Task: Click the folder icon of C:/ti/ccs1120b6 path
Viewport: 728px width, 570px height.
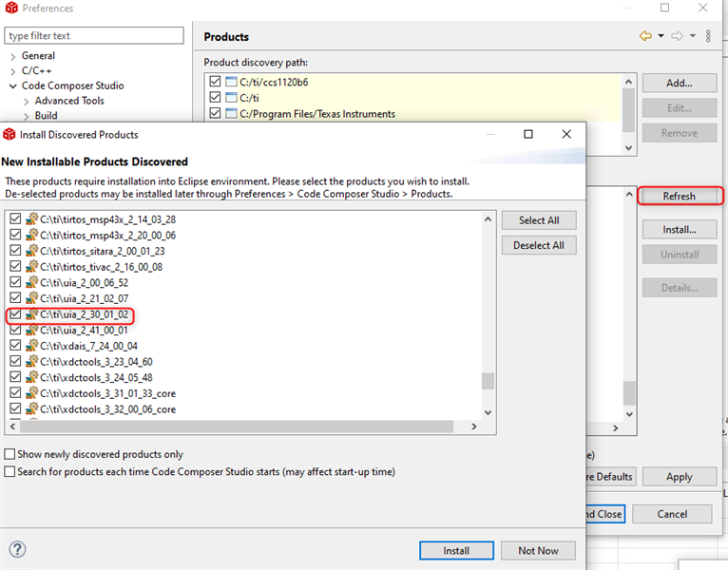Action: (231, 82)
